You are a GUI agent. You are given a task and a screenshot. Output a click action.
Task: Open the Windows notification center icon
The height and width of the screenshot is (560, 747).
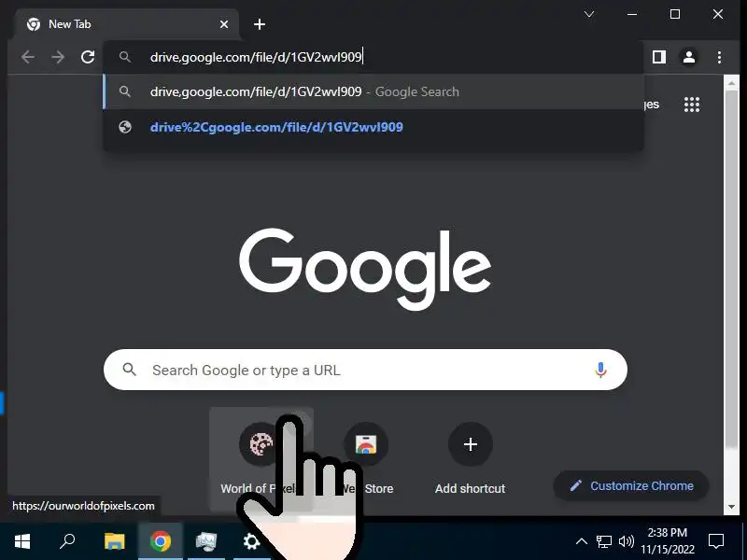[716, 541]
